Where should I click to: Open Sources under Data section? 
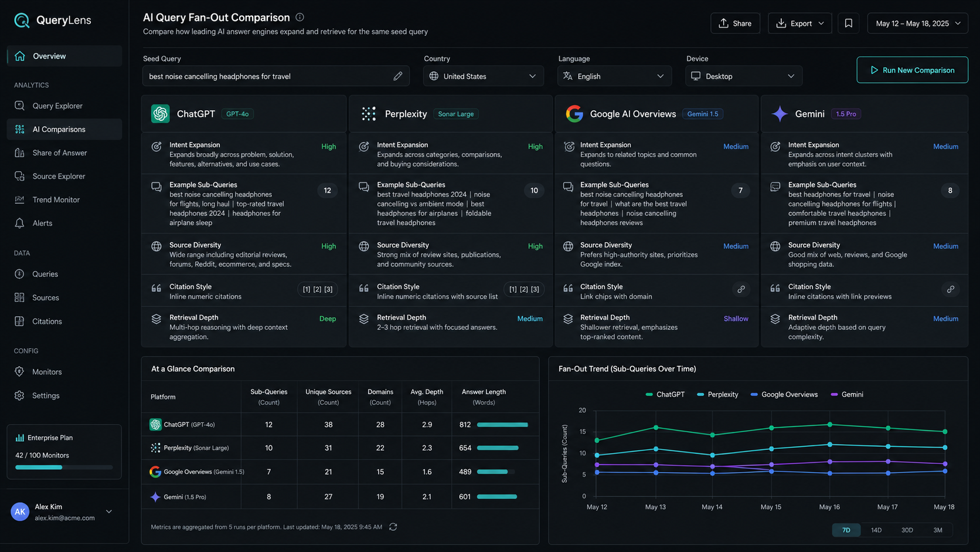tap(64, 297)
